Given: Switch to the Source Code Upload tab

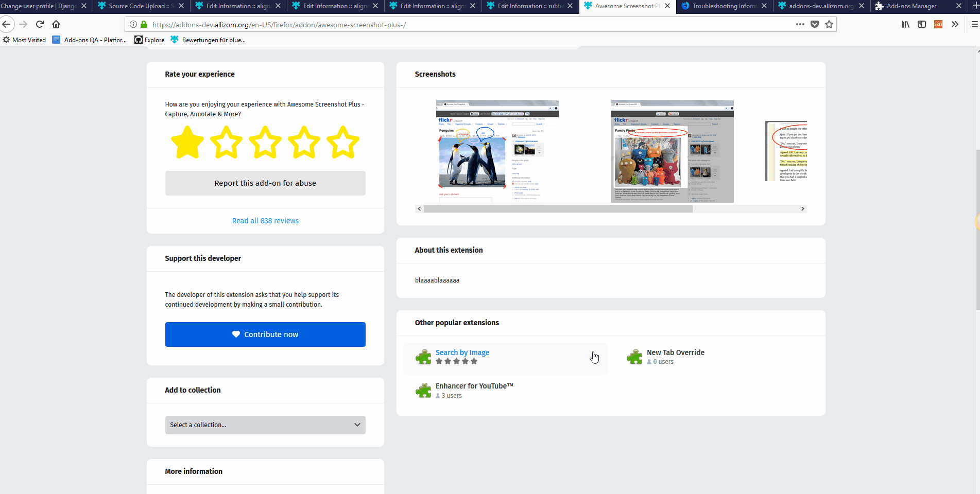Looking at the screenshot, I should pyautogui.click(x=141, y=6).
